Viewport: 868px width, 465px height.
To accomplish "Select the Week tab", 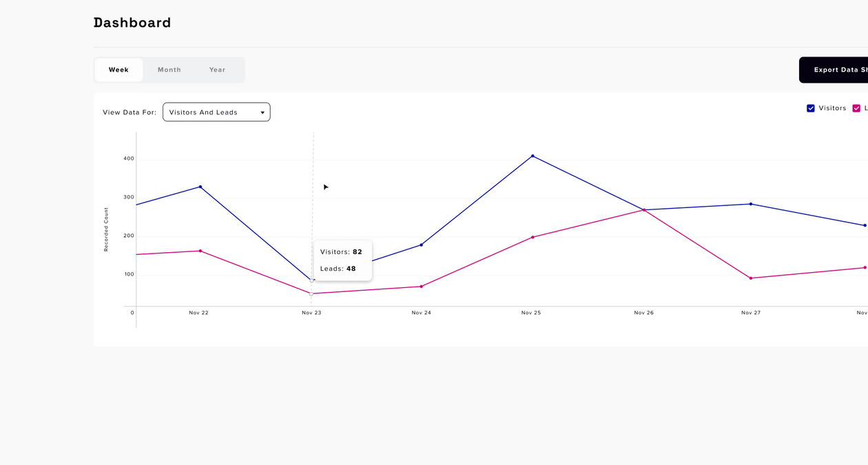I will click(x=118, y=70).
